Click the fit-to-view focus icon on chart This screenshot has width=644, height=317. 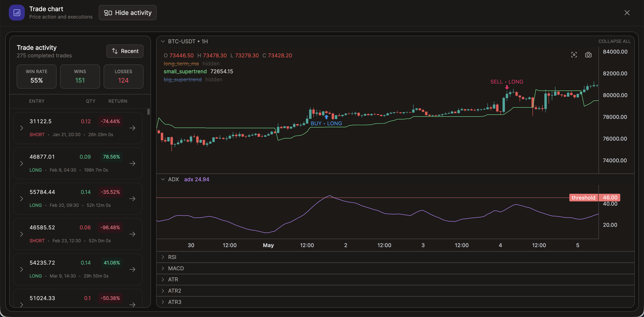(x=574, y=55)
